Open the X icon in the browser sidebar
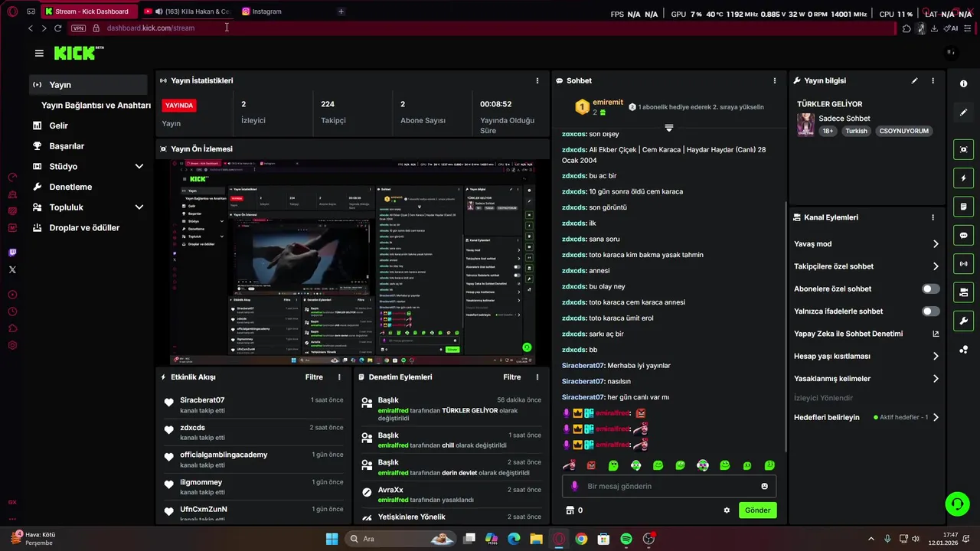This screenshot has width=980, height=551. click(x=12, y=269)
